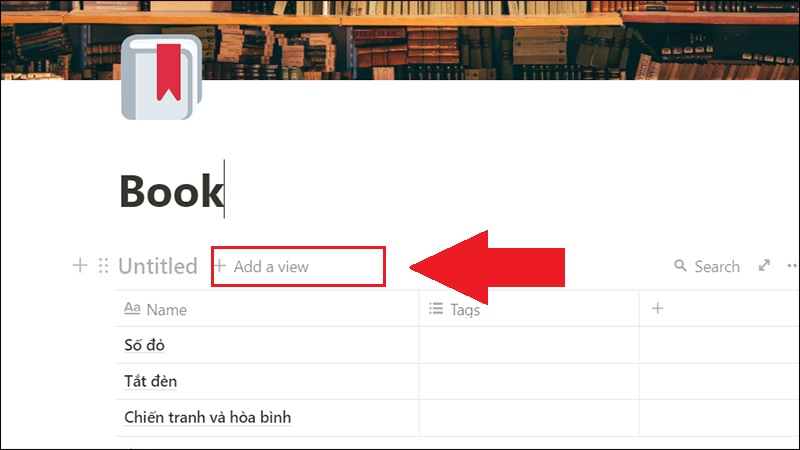Select the Chiến tranh và hòa bình entry

coord(208,417)
